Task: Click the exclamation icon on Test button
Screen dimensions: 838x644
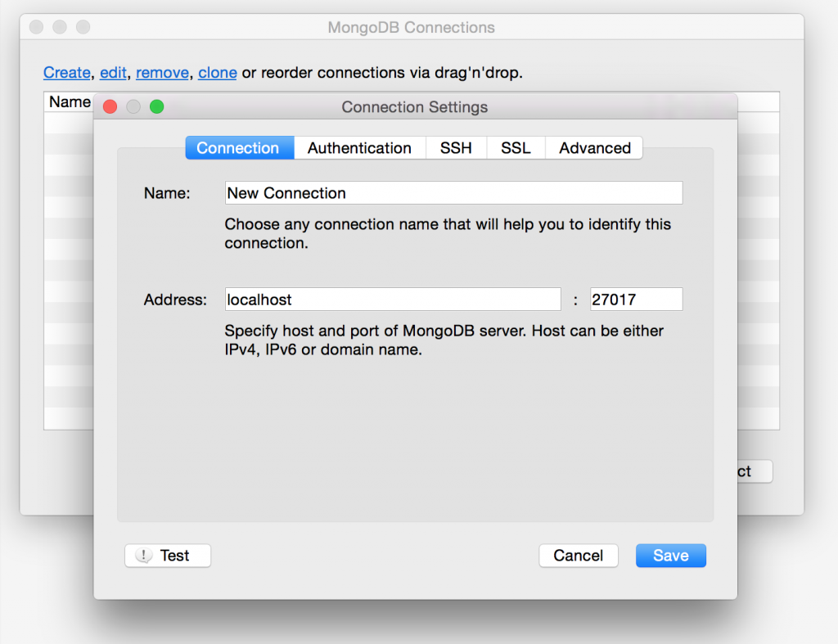Action: pyautogui.click(x=144, y=556)
